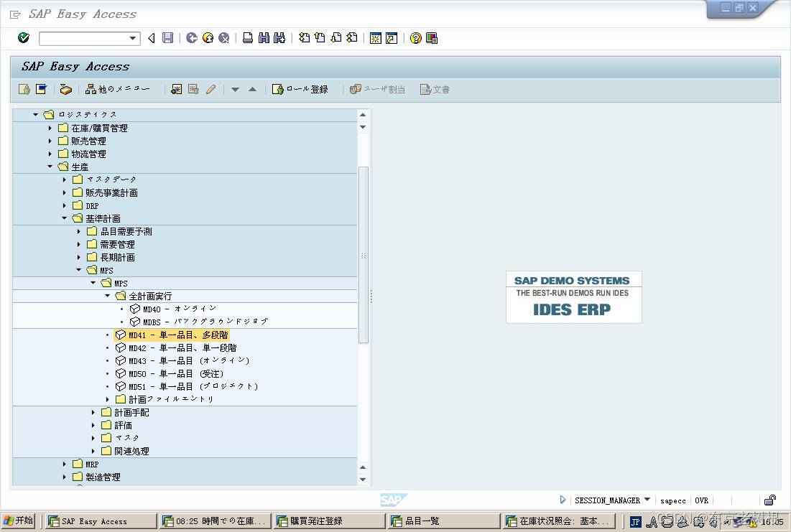Click the Find binoculars icon

coord(264,38)
